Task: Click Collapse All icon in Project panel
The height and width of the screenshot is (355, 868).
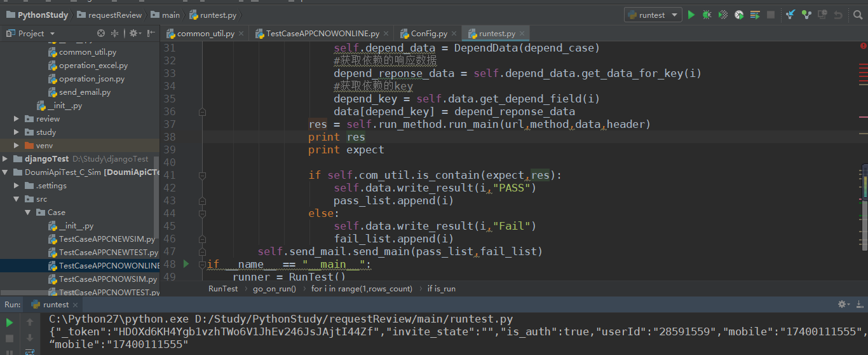Action: point(115,33)
